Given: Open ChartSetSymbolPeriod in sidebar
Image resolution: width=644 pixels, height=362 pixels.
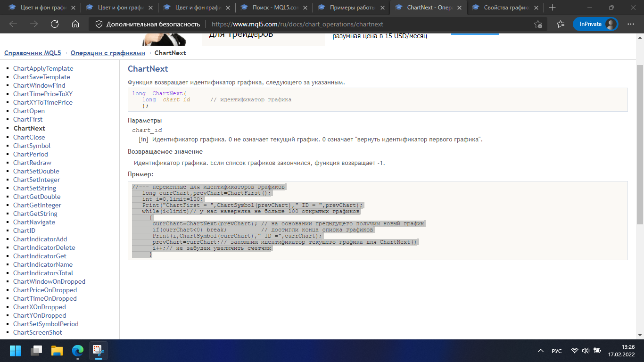Looking at the screenshot, I should point(46,324).
